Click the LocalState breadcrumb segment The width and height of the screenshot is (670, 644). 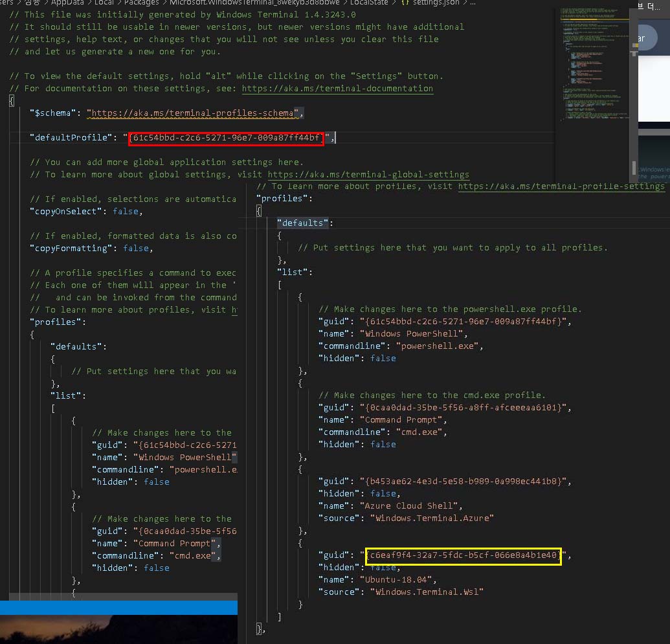click(x=369, y=3)
